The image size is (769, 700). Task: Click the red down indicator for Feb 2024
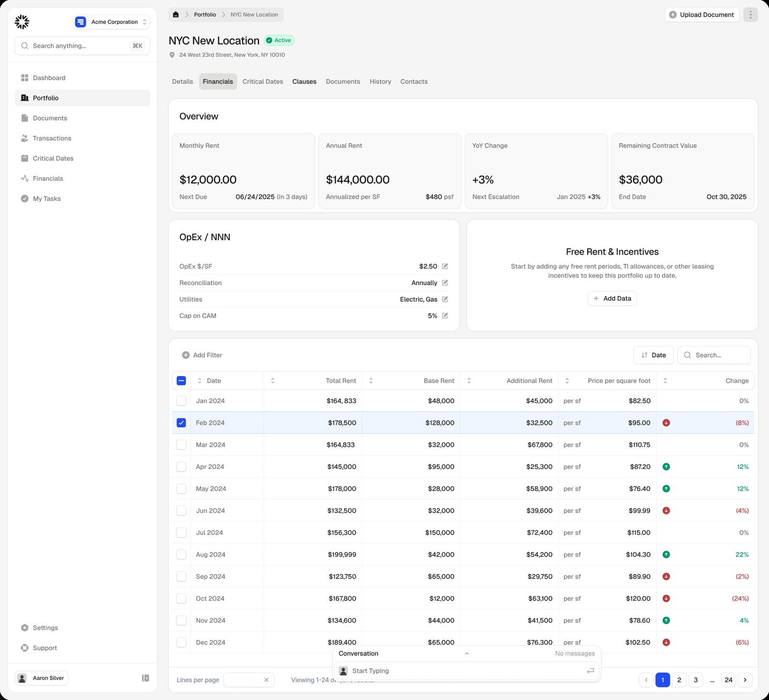point(666,423)
